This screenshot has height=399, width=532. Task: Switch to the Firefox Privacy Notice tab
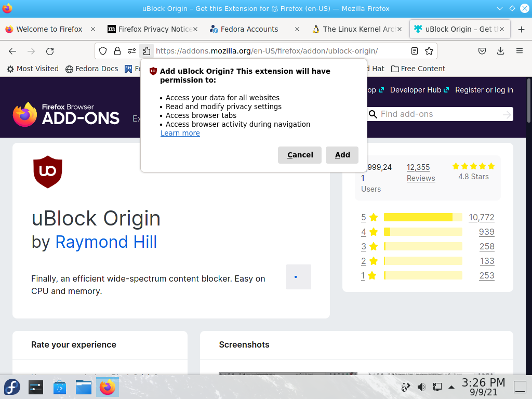coord(151,30)
